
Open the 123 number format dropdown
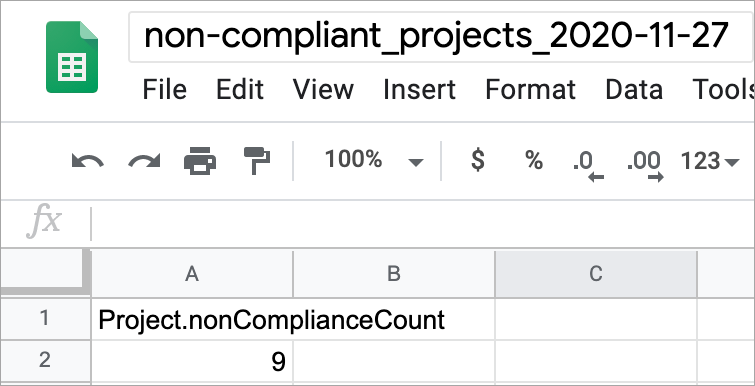(710, 161)
